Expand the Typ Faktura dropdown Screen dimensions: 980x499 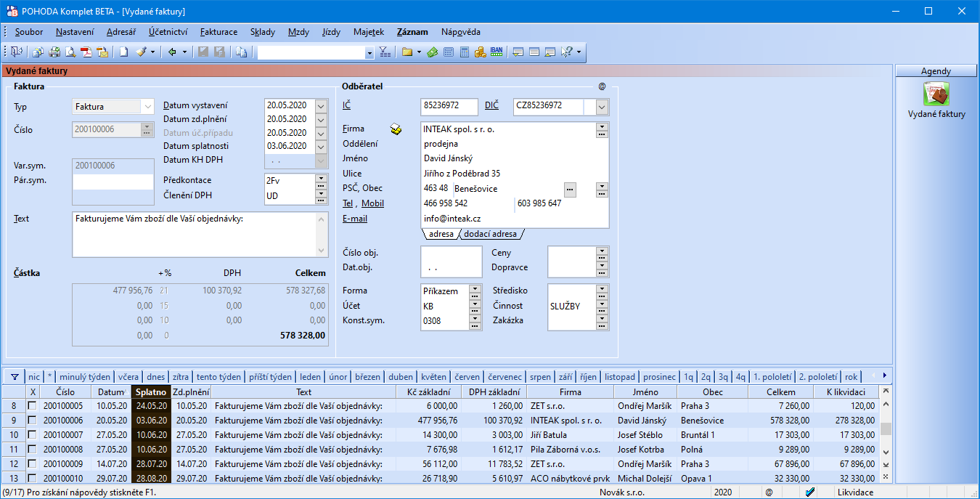(147, 107)
